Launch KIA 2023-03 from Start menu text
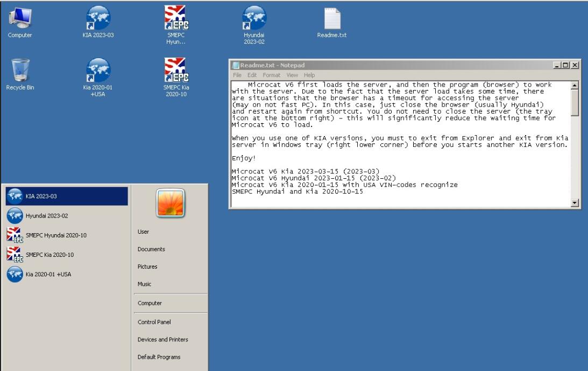The height and width of the screenshot is (371, 588). (41, 196)
